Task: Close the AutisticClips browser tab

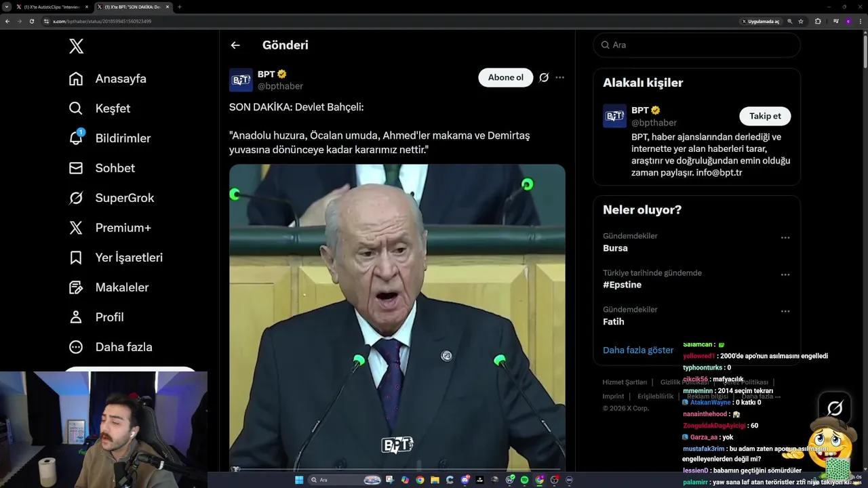Action: click(x=85, y=7)
